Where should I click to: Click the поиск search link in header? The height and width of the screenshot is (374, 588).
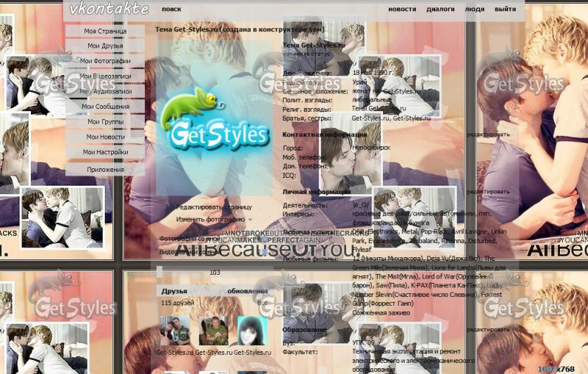point(171,10)
